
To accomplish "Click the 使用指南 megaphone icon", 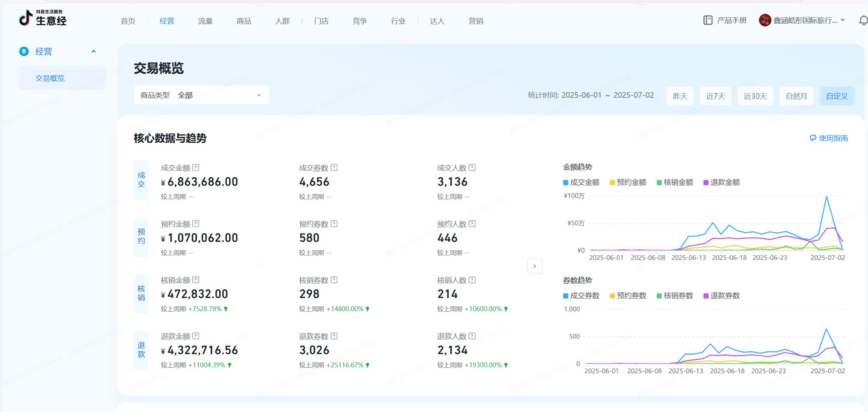I will 813,138.
